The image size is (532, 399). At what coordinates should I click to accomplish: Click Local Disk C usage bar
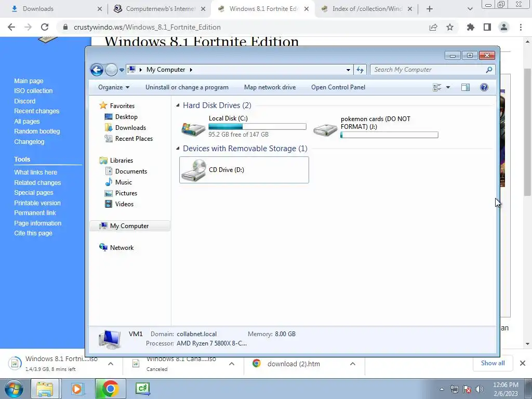257,127
